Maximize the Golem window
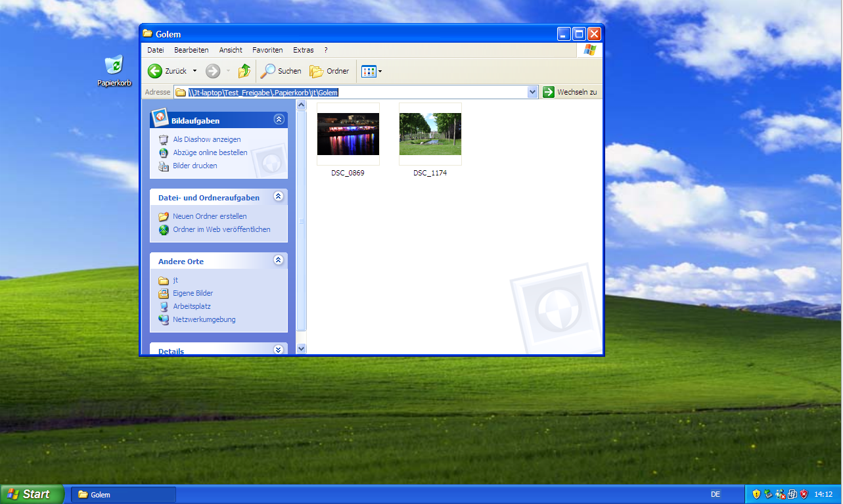The width and height of the screenshot is (843, 504). point(580,34)
